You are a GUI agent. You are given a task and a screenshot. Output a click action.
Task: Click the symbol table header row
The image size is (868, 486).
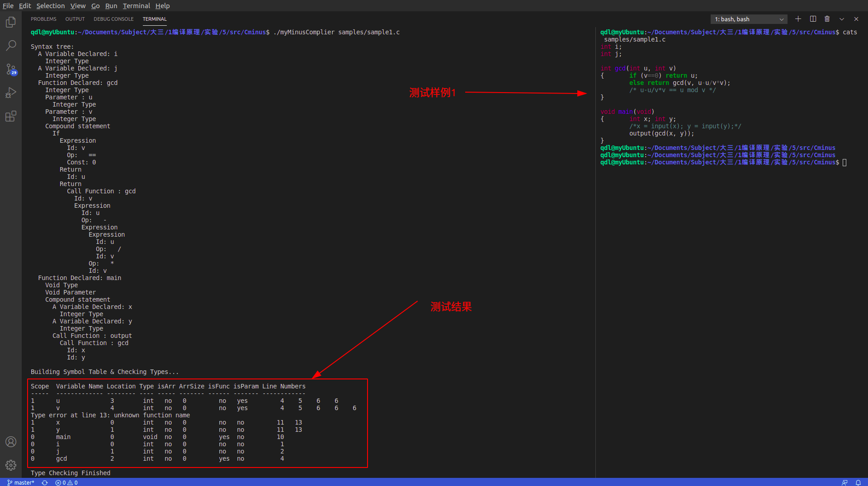pyautogui.click(x=168, y=386)
